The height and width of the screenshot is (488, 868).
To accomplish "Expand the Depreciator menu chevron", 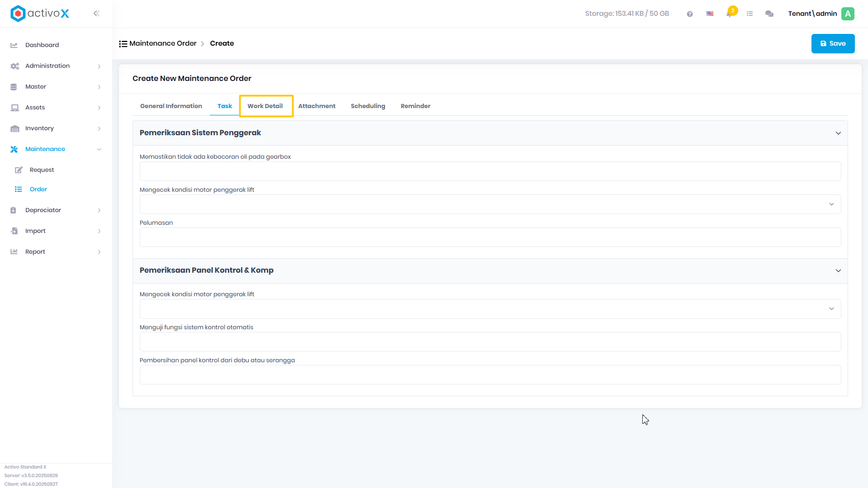I will [x=99, y=210].
